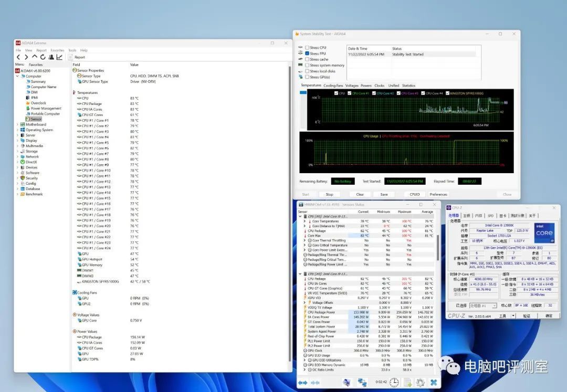
Task: Go back using AIDA64 back arrow
Action: pos(18,57)
